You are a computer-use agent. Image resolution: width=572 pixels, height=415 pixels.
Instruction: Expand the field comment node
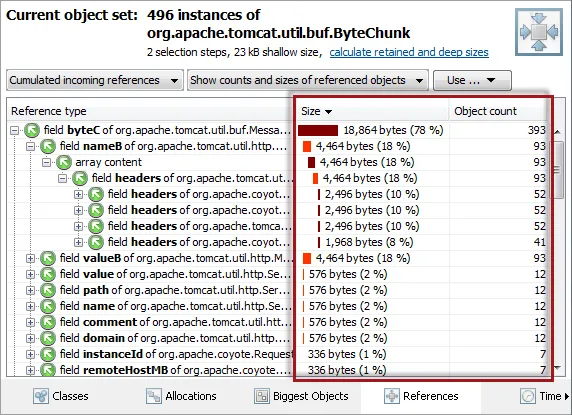point(31,322)
